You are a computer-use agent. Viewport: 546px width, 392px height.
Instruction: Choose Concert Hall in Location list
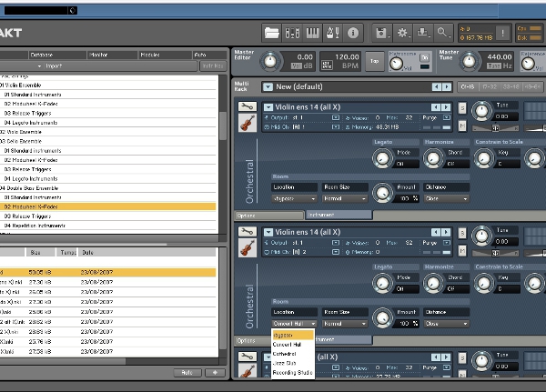coord(293,345)
